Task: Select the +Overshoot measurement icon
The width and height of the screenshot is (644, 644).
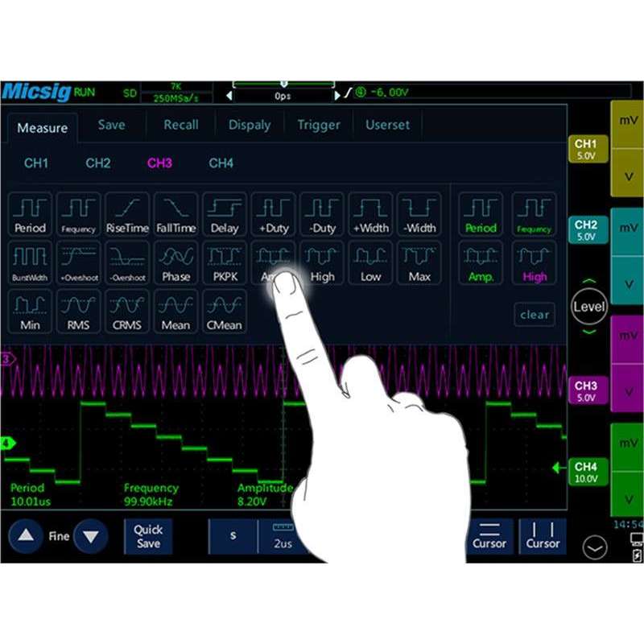Action: coord(78,262)
